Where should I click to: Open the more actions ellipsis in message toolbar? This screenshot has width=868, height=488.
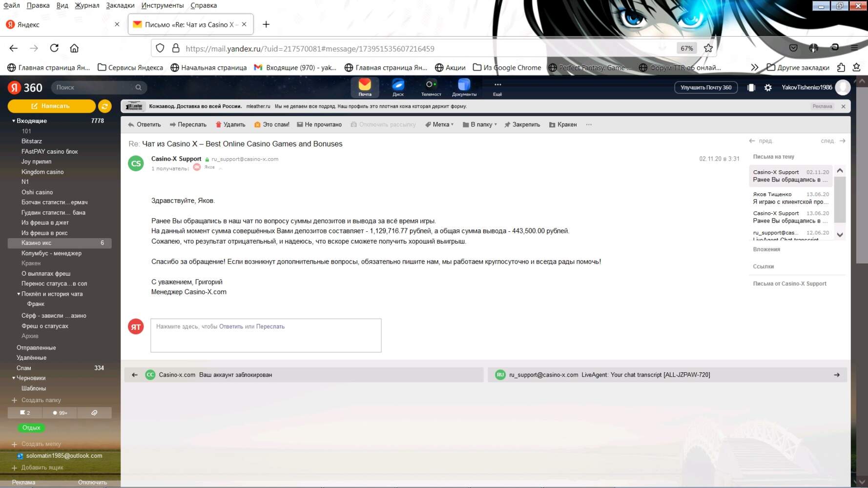589,124
